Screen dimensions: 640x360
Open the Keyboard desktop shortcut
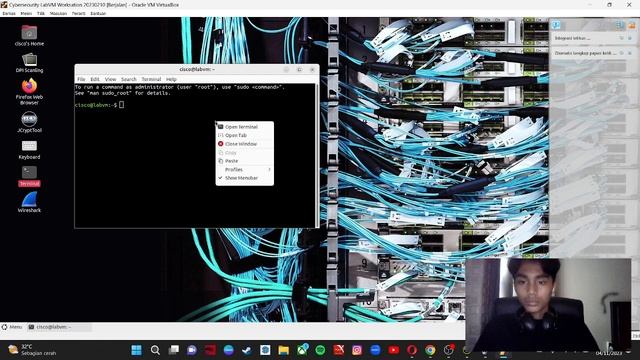point(29,149)
